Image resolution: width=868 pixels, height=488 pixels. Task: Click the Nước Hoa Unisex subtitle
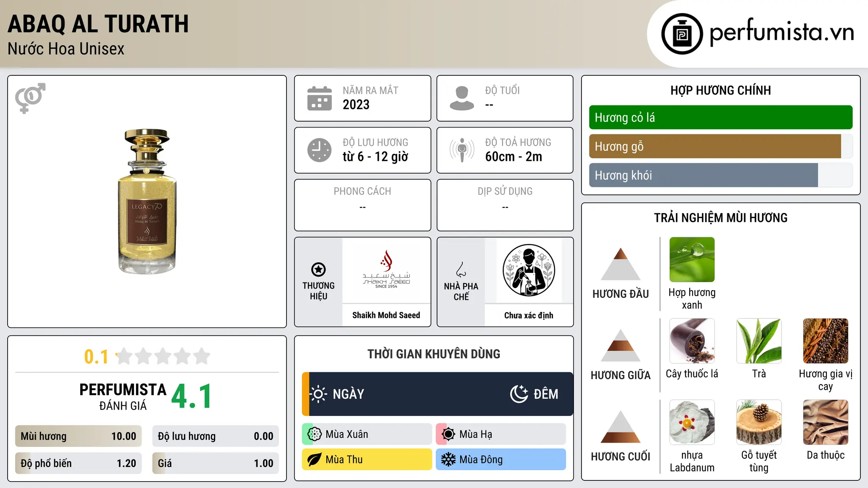coord(66,49)
